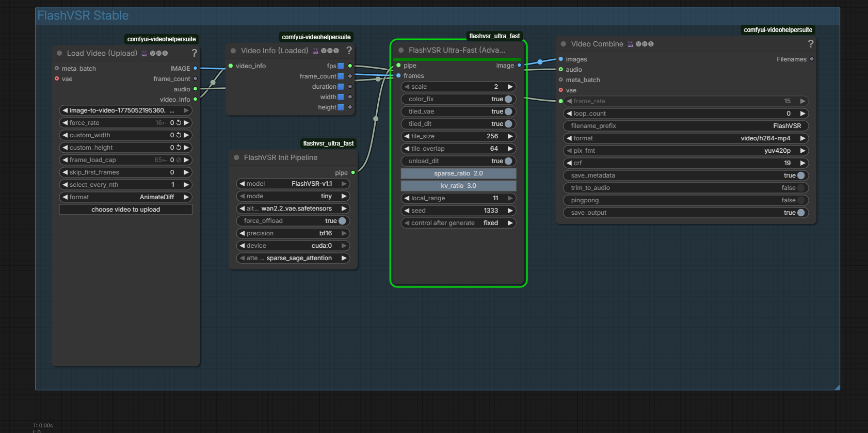Viewport: 868px width, 433px height.
Task: Click the Filenames output port on Video Combine
Action: 812,59
